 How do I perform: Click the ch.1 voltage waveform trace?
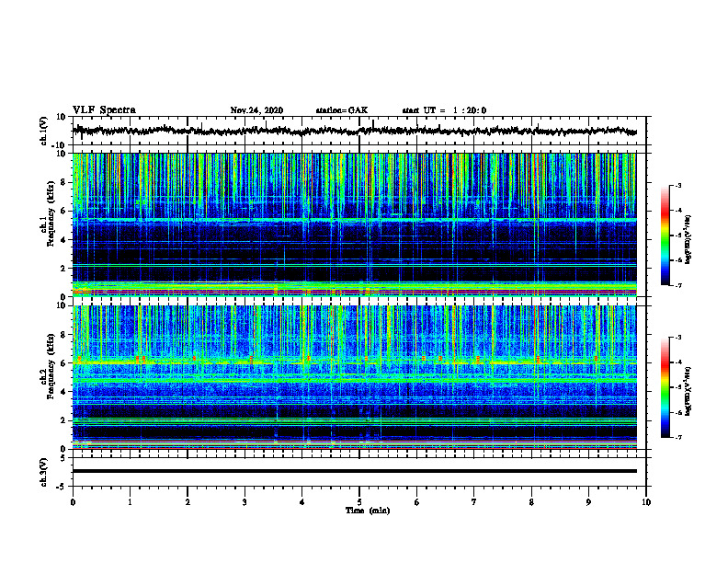(354, 131)
